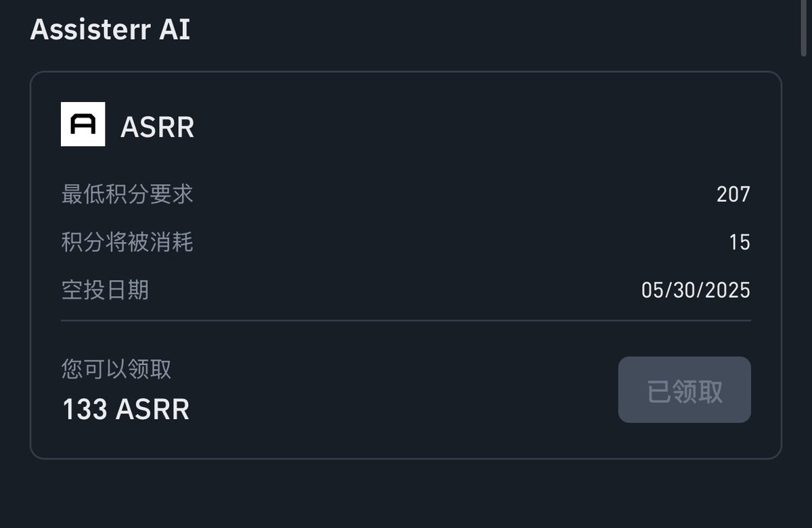
Task: Click the 您可以领取 text
Action: (x=116, y=369)
